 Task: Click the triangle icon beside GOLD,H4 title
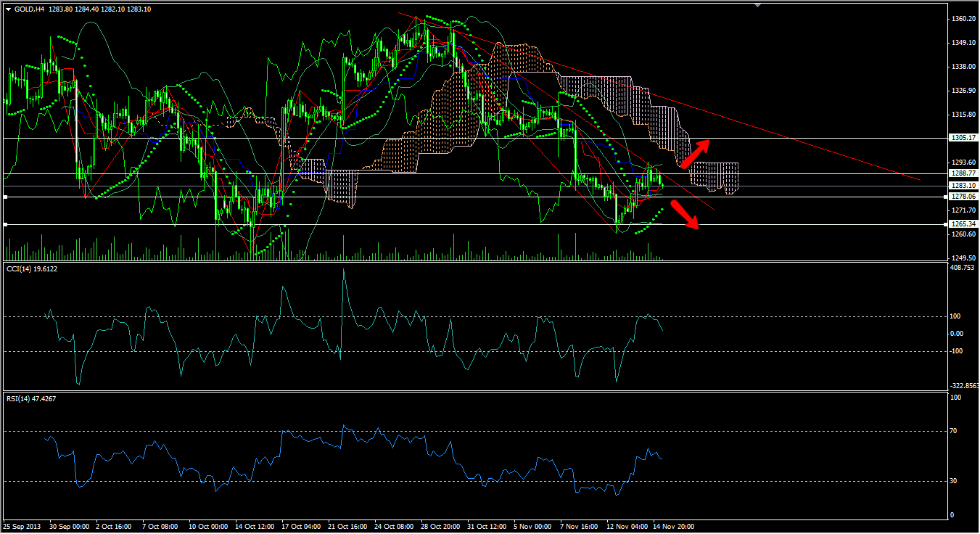8,9
